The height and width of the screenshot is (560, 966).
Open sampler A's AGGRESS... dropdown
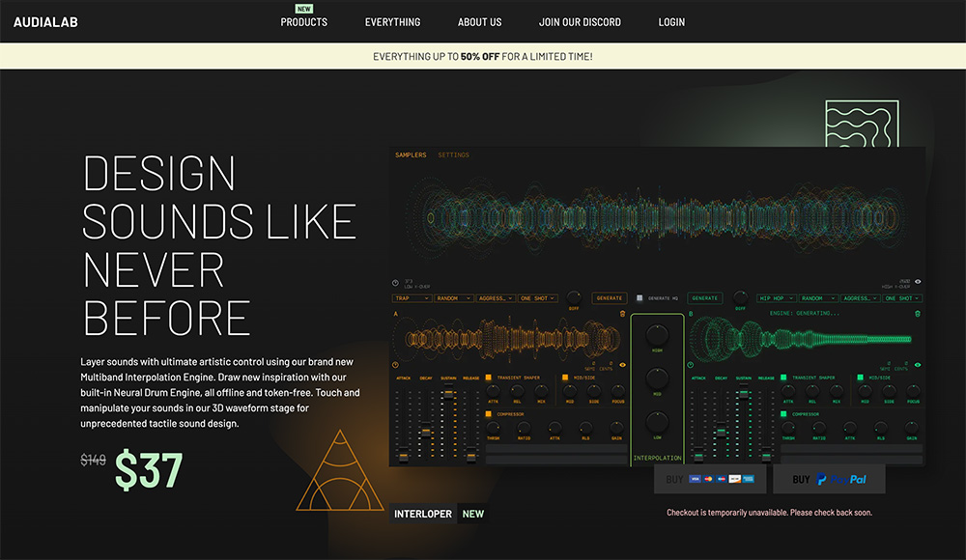pyautogui.click(x=496, y=298)
